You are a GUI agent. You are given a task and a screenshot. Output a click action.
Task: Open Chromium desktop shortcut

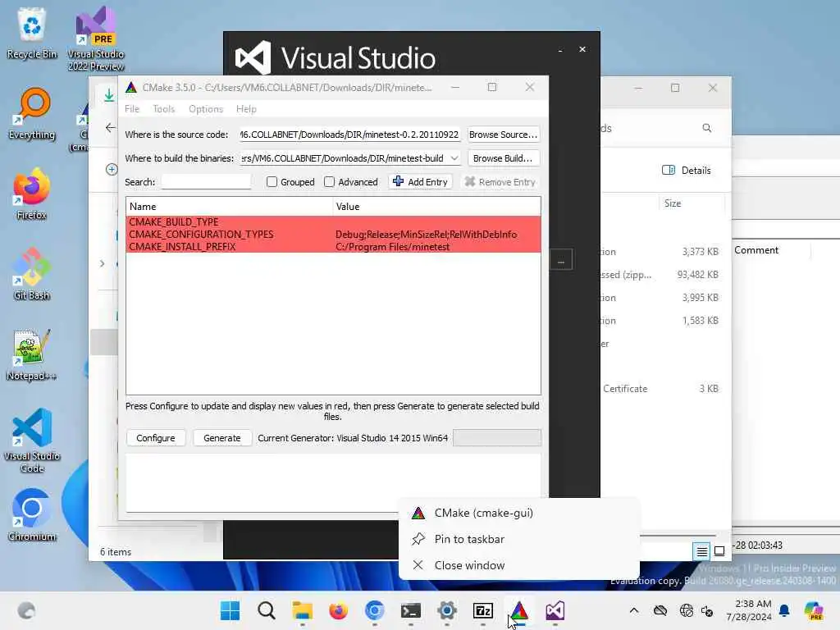click(x=32, y=515)
